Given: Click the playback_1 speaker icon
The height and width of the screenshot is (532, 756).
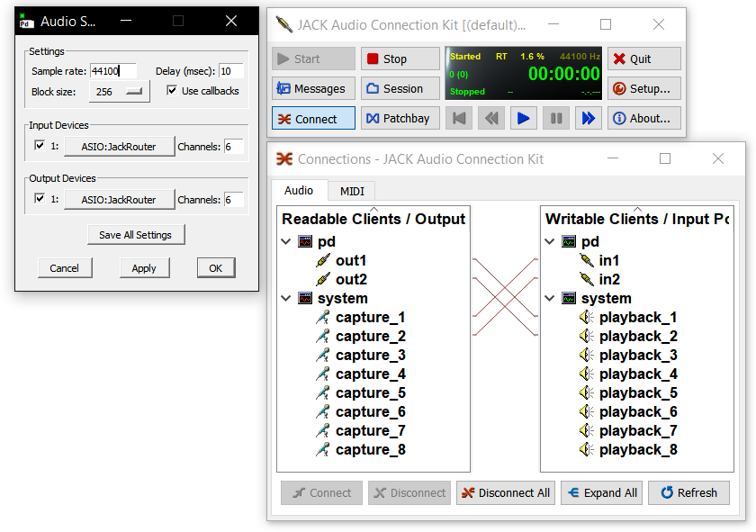Looking at the screenshot, I should [x=586, y=317].
